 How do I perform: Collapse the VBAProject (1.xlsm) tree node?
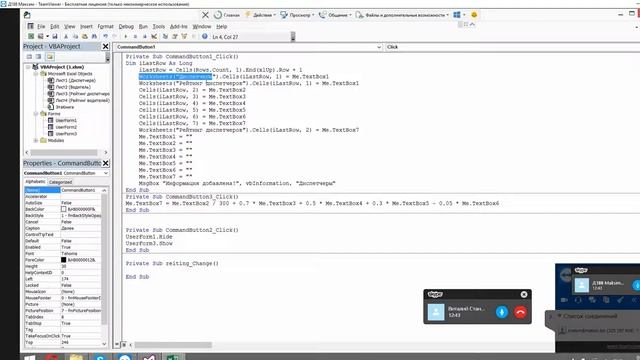tap(28, 67)
